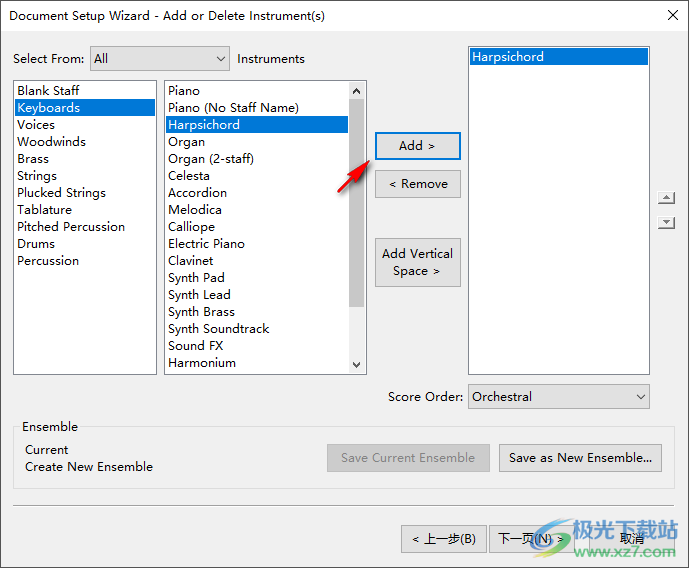Go back with the 上一步(B) button
This screenshot has width=689, height=568.
(x=444, y=539)
